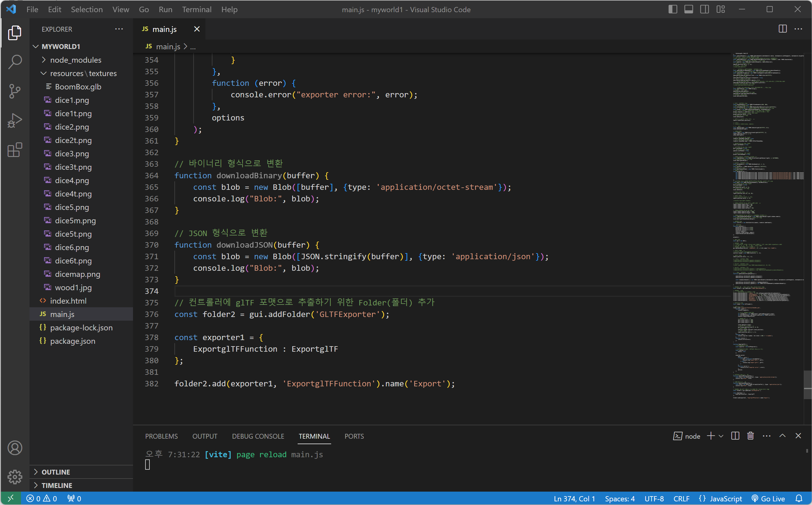Expand the OUTLINE section
812x505 pixels.
click(x=56, y=472)
